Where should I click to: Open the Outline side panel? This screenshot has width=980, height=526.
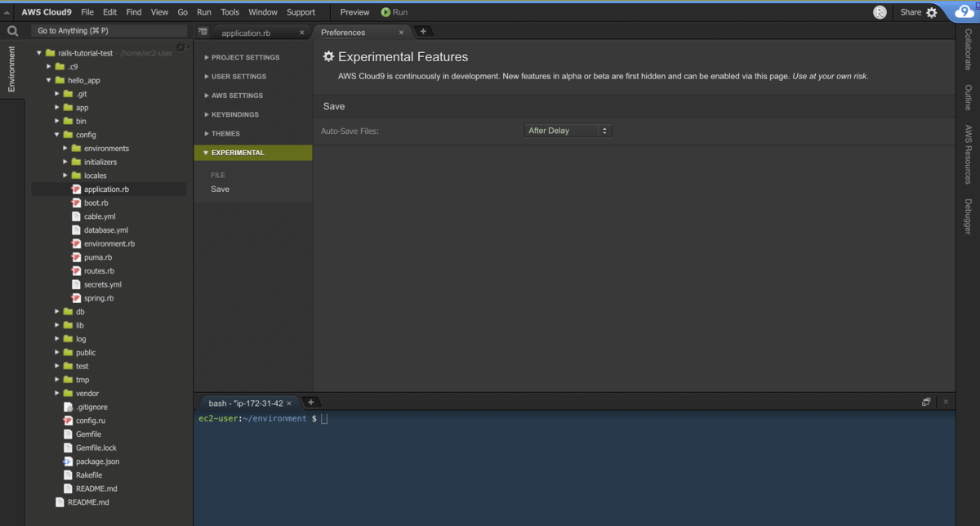coord(969,97)
